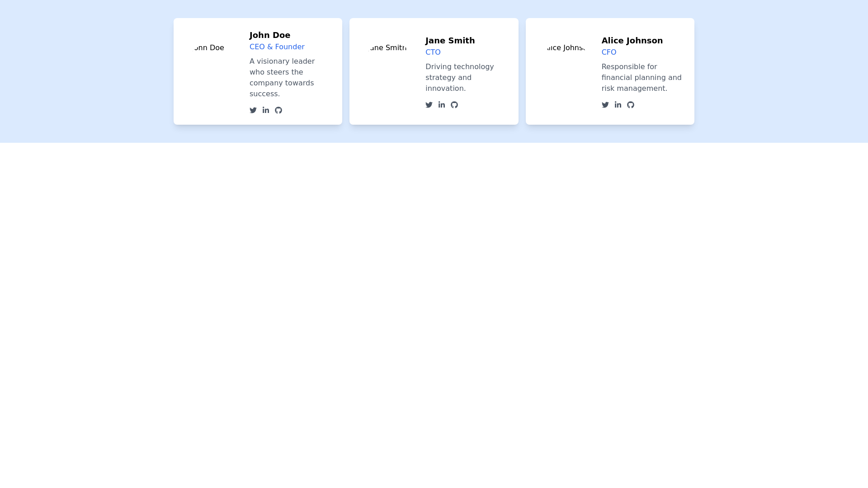Click John Doe's profile photo
The image size is (868, 488).
(x=209, y=47)
